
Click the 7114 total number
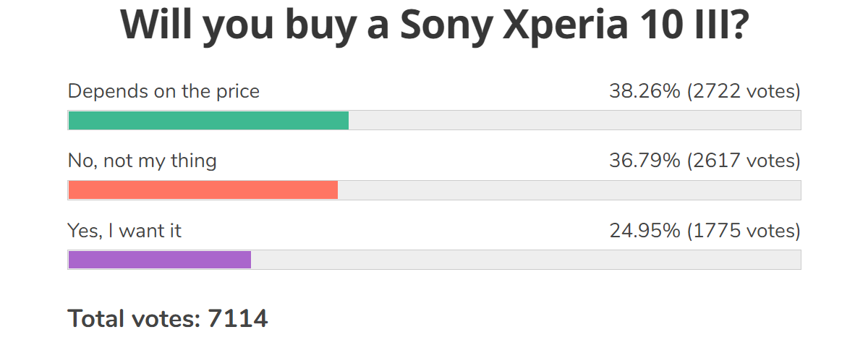(238, 318)
